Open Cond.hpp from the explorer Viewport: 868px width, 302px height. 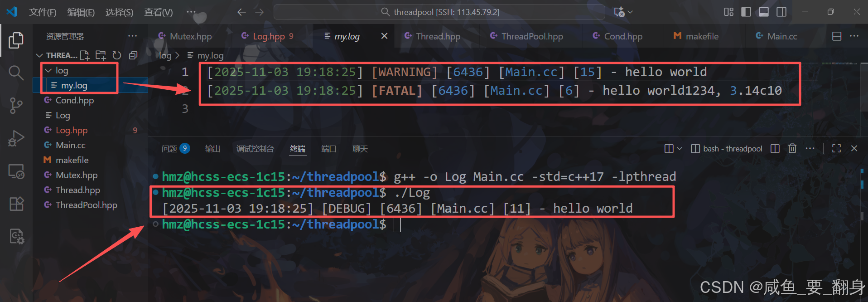91,100
